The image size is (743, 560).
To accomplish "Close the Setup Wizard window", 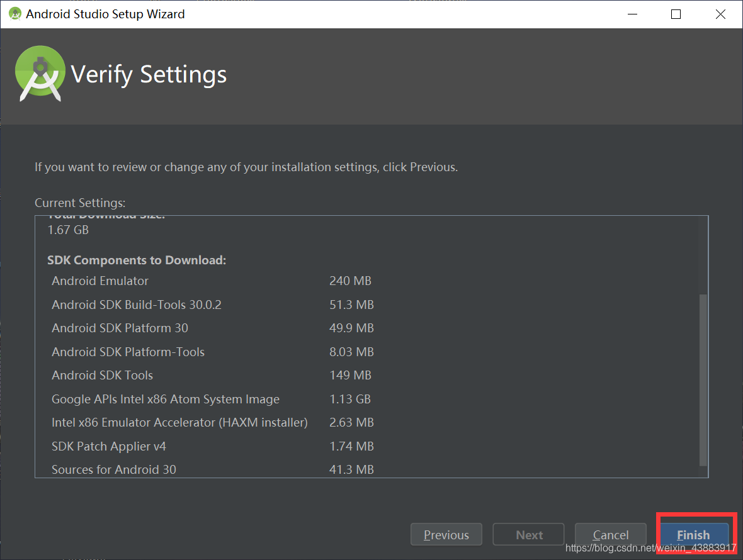I will (x=720, y=14).
